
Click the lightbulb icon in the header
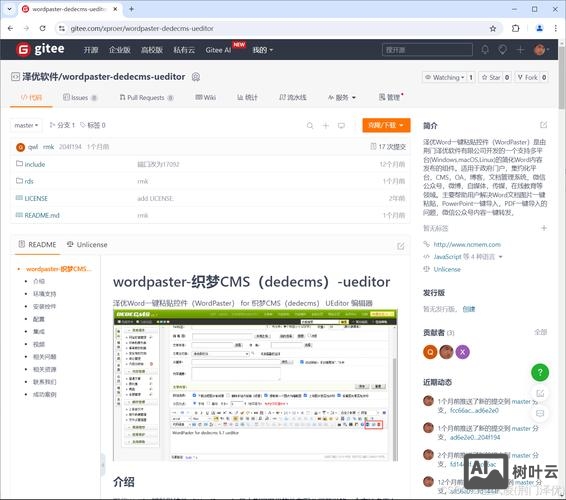[502, 49]
